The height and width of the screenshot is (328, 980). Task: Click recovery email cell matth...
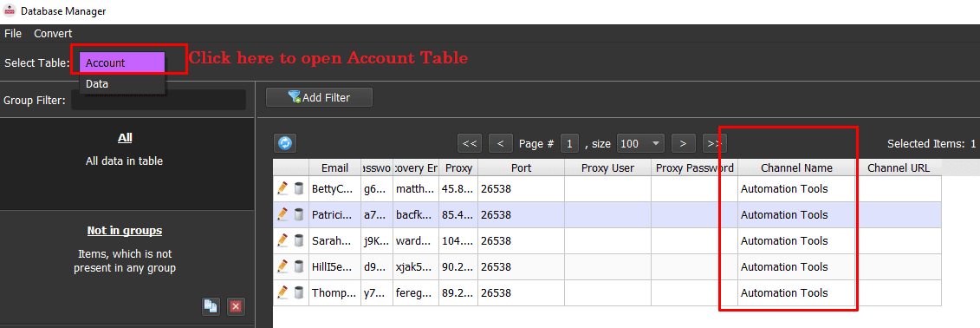click(416, 188)
